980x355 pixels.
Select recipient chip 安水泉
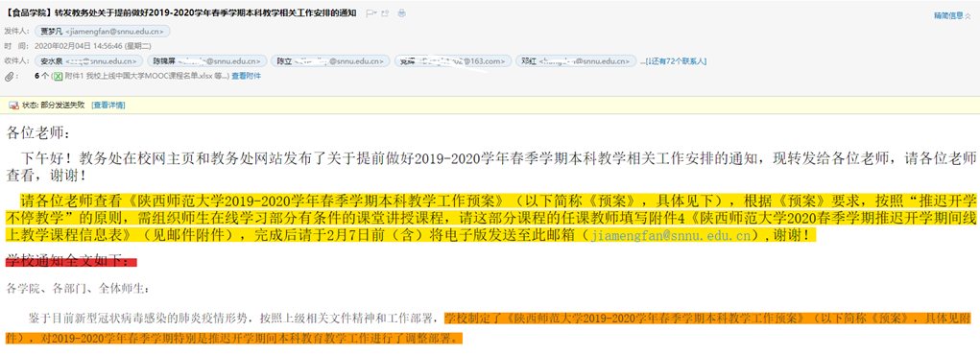pyautogui.click(x=88, y=61)
